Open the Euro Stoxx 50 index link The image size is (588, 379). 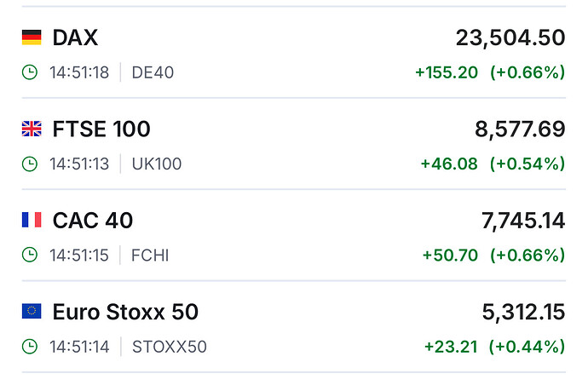pyautogui.click(x=125, y=313)
